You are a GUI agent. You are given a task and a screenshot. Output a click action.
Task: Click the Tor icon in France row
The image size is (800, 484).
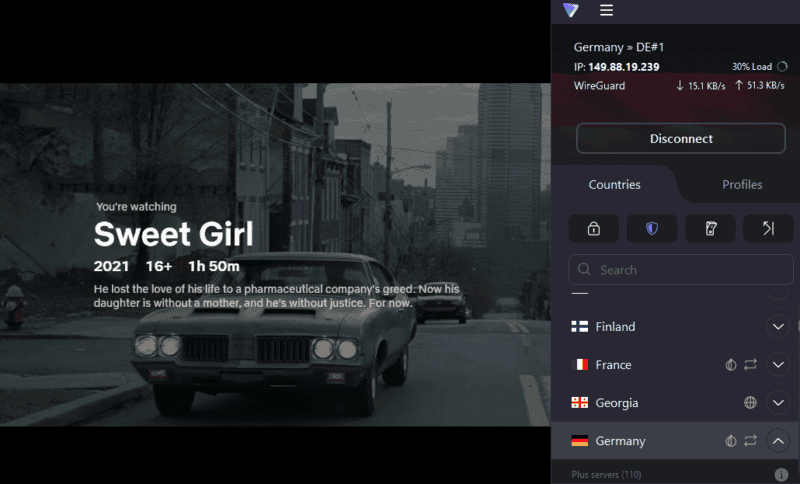731,365
